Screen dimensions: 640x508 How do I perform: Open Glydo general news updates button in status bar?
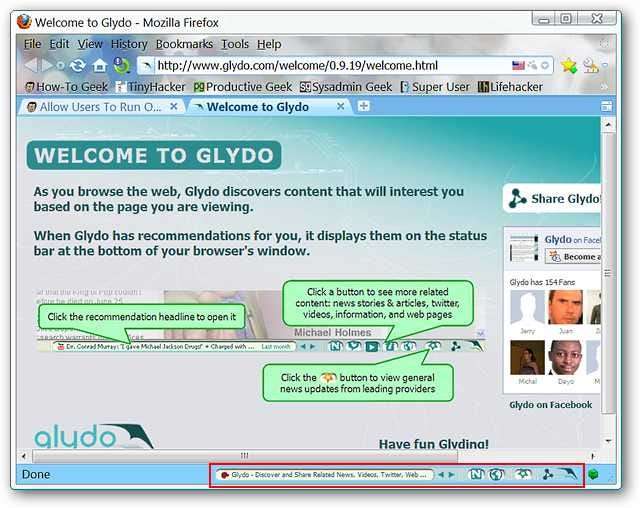coord(523,474)
